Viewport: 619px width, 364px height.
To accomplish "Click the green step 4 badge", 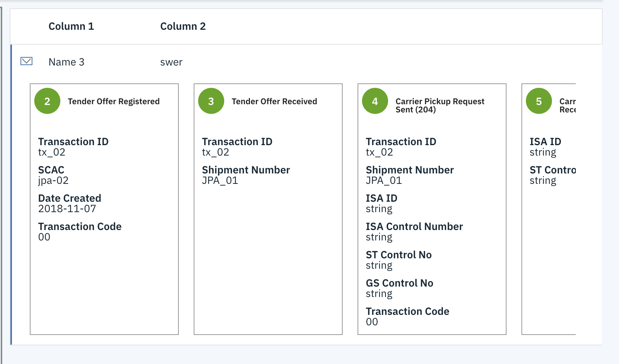I will click(375, 100).
